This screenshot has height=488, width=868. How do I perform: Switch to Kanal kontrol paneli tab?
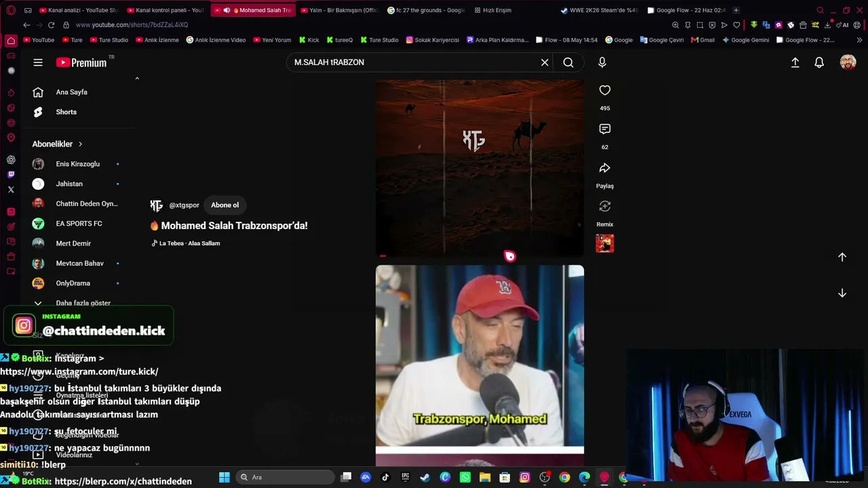click(165, 10)
